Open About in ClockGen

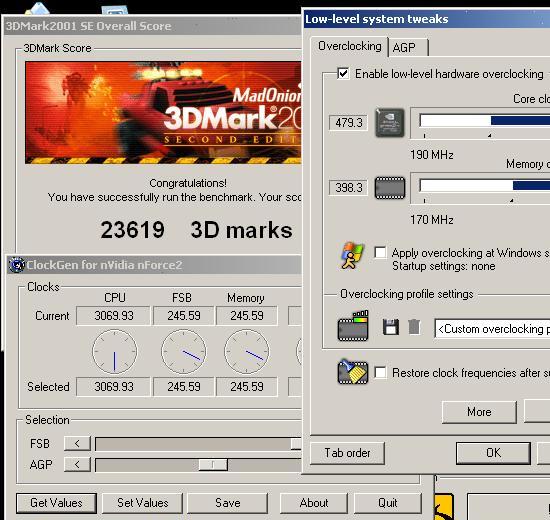pos(314,503)
